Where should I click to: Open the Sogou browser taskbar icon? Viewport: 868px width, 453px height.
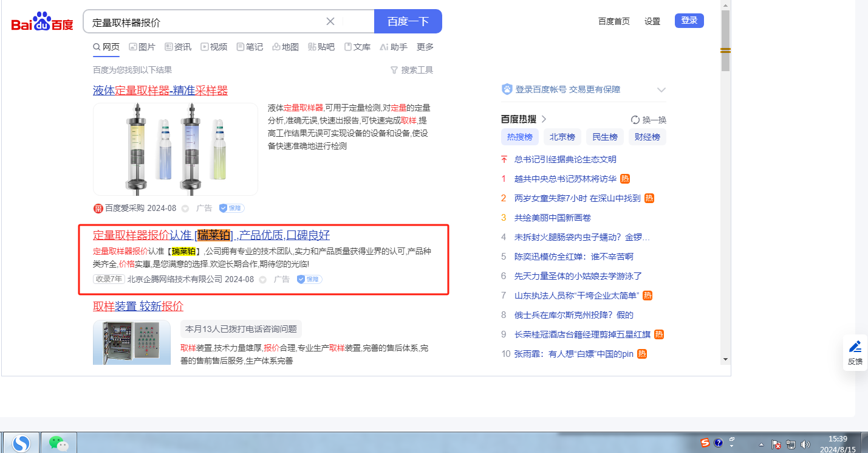(21, 443)
